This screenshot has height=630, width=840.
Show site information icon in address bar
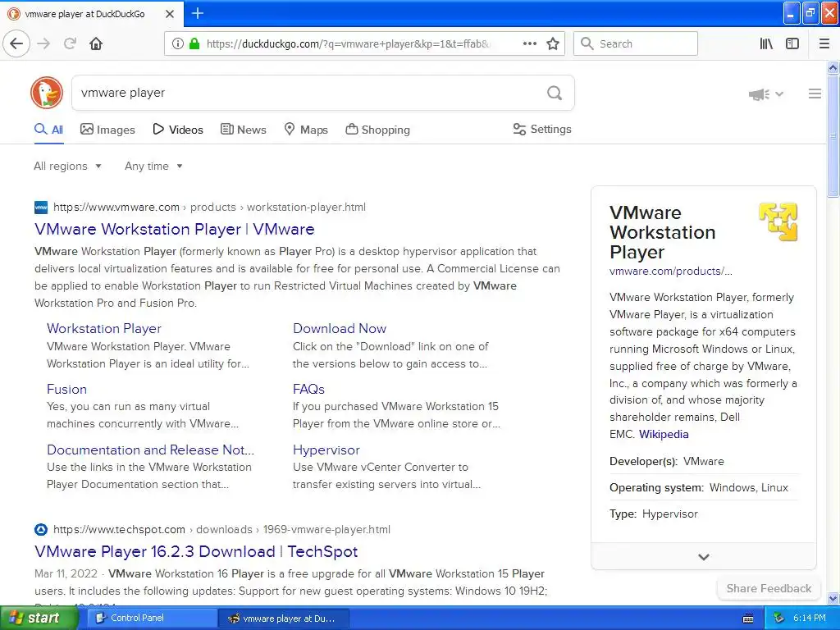[177, 43]
